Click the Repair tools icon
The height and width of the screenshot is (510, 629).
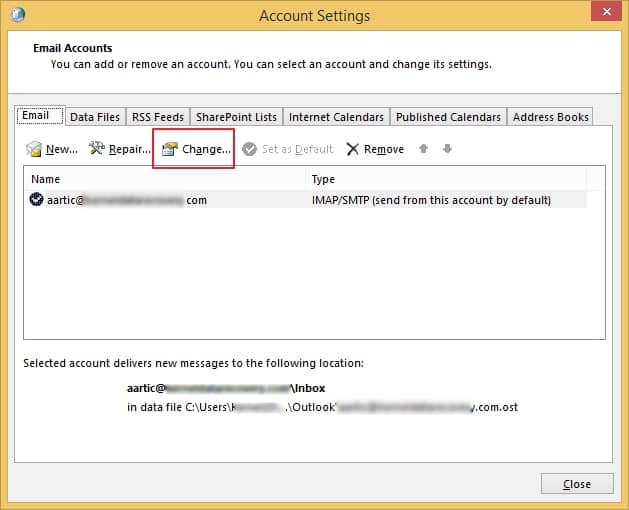click(97, 148)
